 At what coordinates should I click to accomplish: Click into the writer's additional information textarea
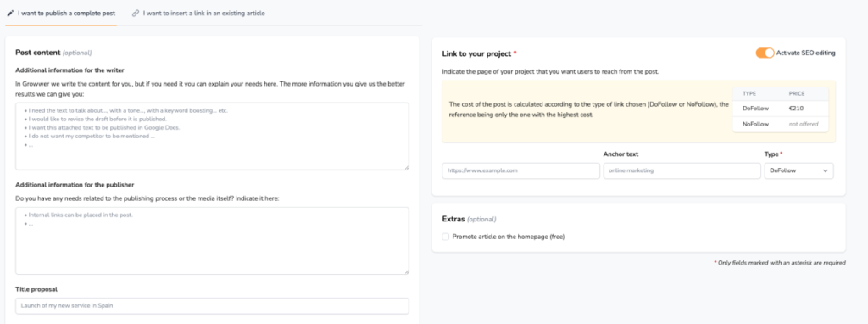[x=212, y=137]
